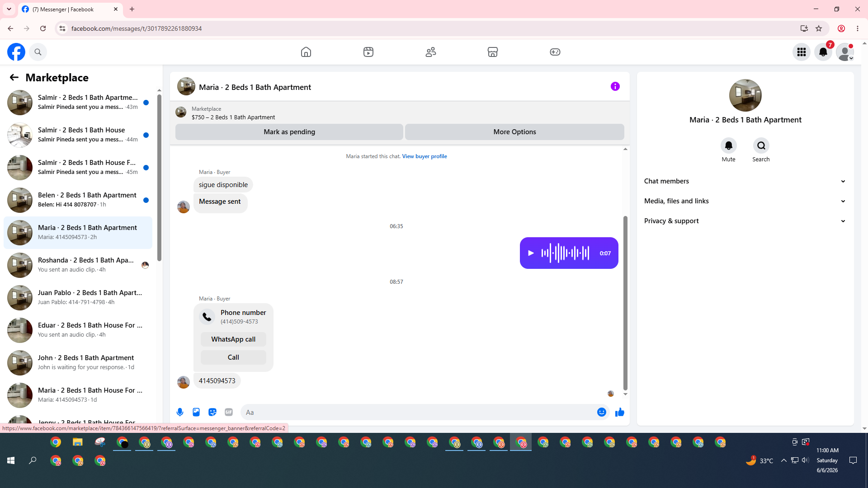This screenshot has width=868, height=488.
Task: Choose a sticker
Action: (x=212, y=412)
